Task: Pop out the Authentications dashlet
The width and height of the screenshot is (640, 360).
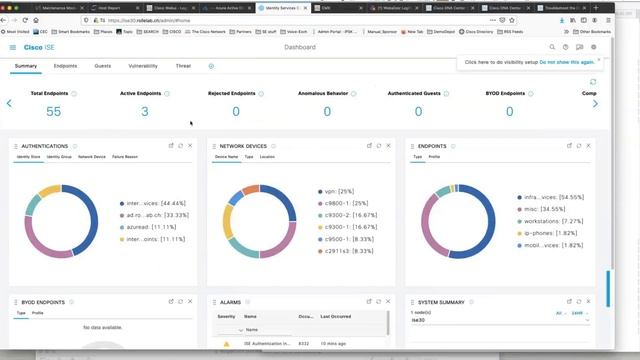Action: pyautogui.click(x=171, y=146)
